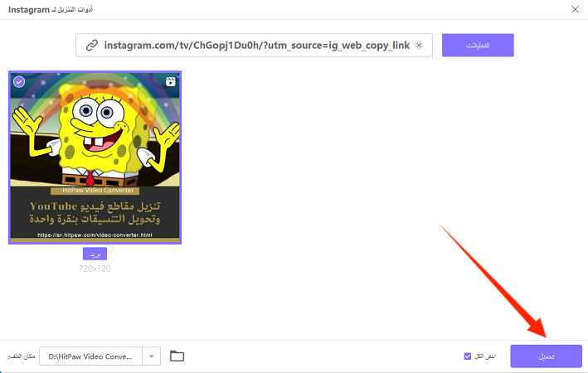Click the purple analysis button
Image resolution: width=588 pixels, height=373 pixels.
click(478, 46)
